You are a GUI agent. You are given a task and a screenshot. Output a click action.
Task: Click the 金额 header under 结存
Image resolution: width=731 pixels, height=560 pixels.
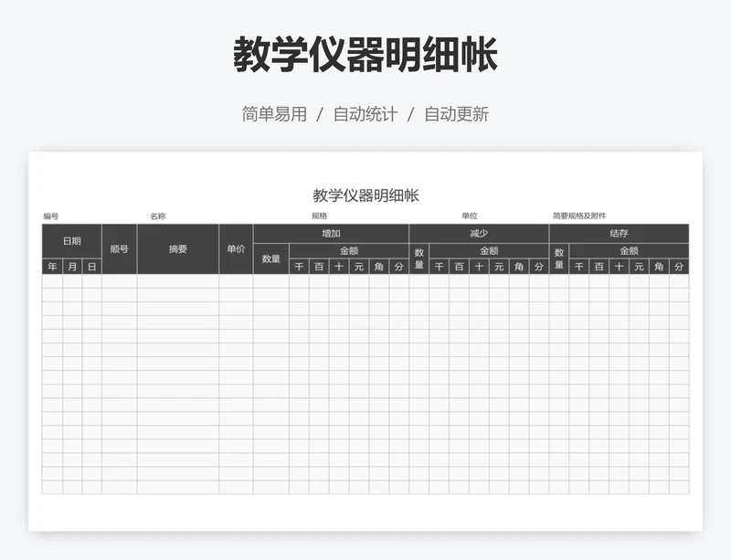pyautogui.click(x=629, y=251)
